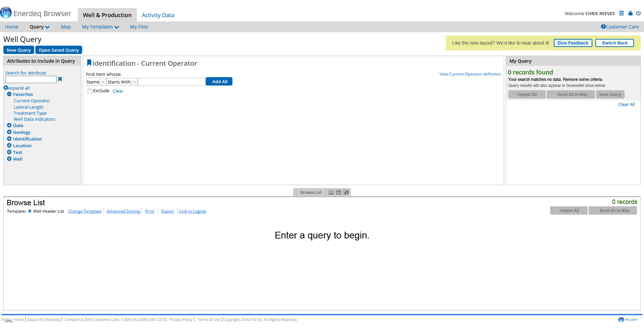
Task: Maximize the Browse List panel
Action: click(x=339, y=193)
